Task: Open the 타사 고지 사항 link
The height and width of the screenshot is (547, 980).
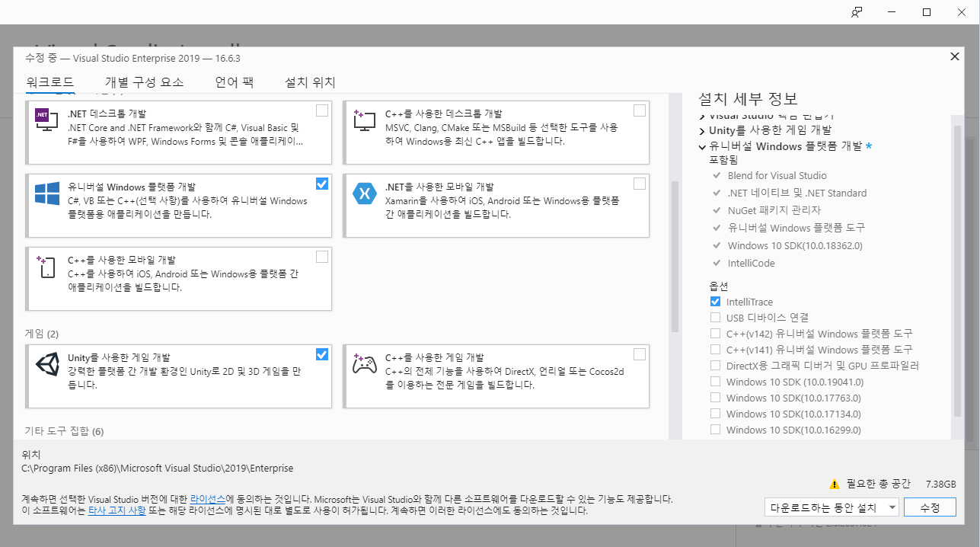Action: 117,510
